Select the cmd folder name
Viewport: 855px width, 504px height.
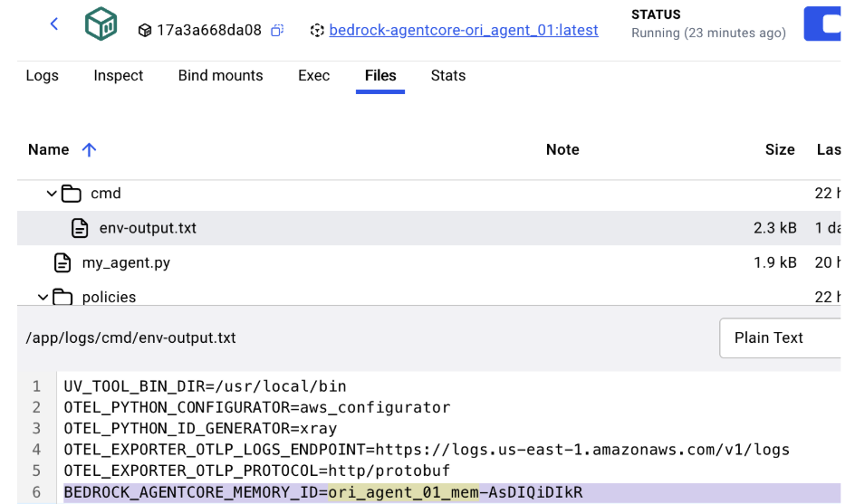(x=106, y=194)
